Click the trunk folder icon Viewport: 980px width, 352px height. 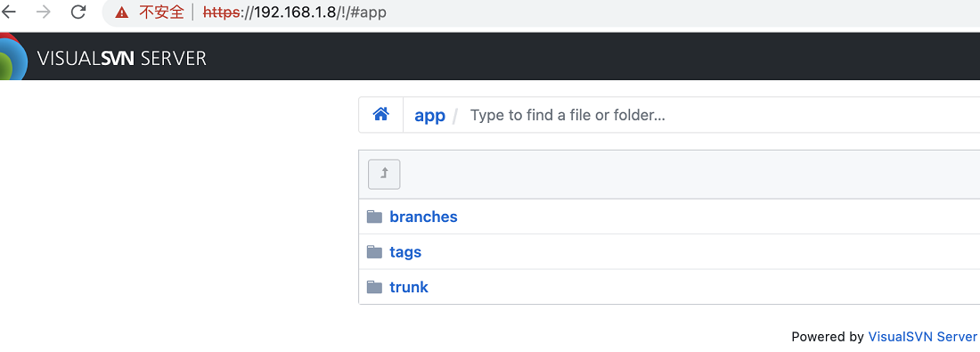coord(374,287)
